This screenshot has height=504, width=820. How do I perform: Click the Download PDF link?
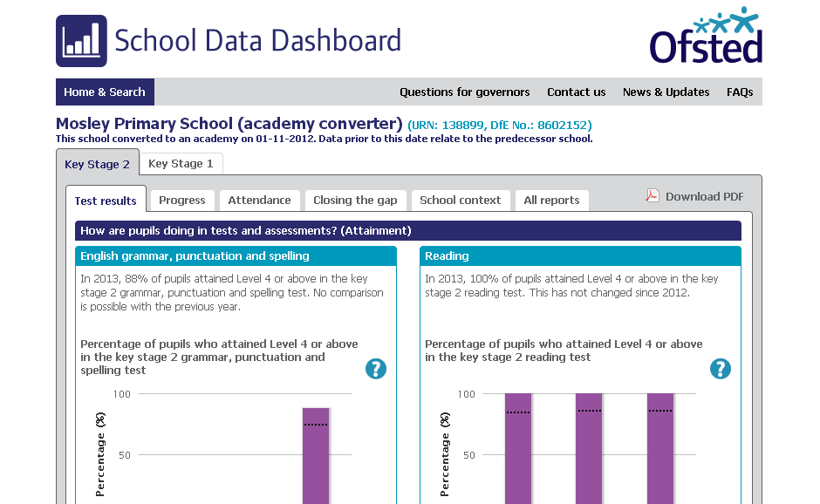click(x=705, y=196)
